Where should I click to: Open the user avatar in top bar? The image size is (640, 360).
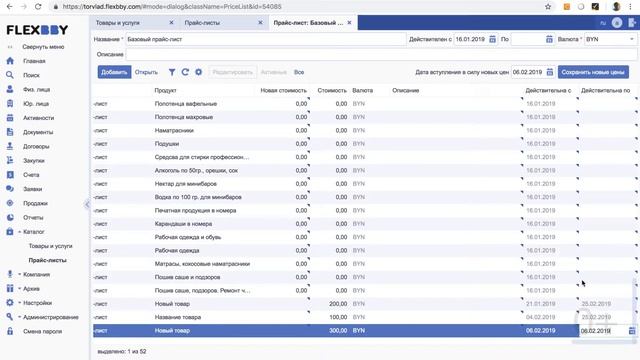point(617,23)
